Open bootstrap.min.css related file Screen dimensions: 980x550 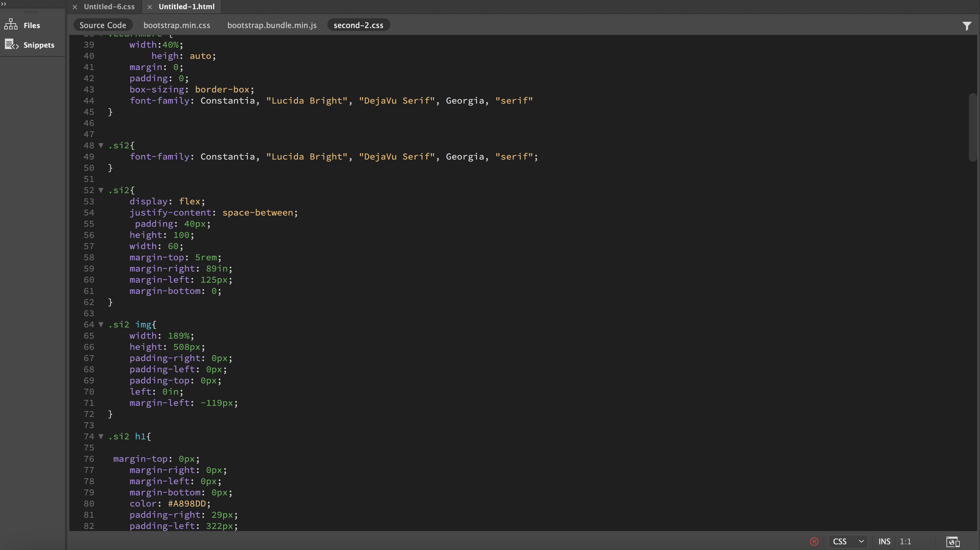[176, 25]
